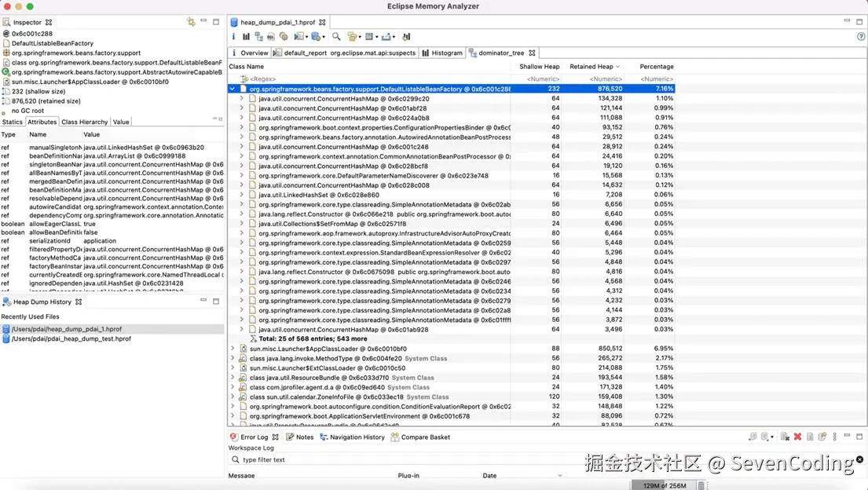Image resolution: width=868 pixels, height=490 pixels.
Task: Open query browser database icon
Action: tap(315, 37)
